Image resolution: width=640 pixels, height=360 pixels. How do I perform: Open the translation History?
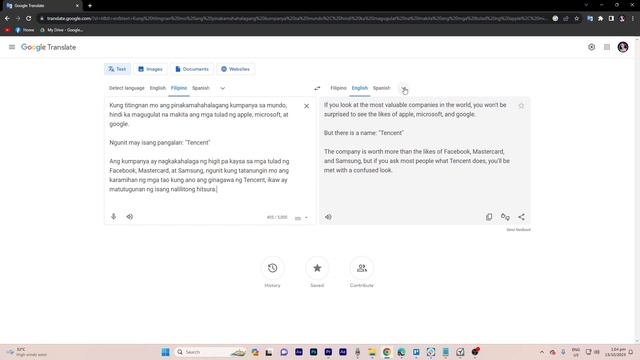273,268
